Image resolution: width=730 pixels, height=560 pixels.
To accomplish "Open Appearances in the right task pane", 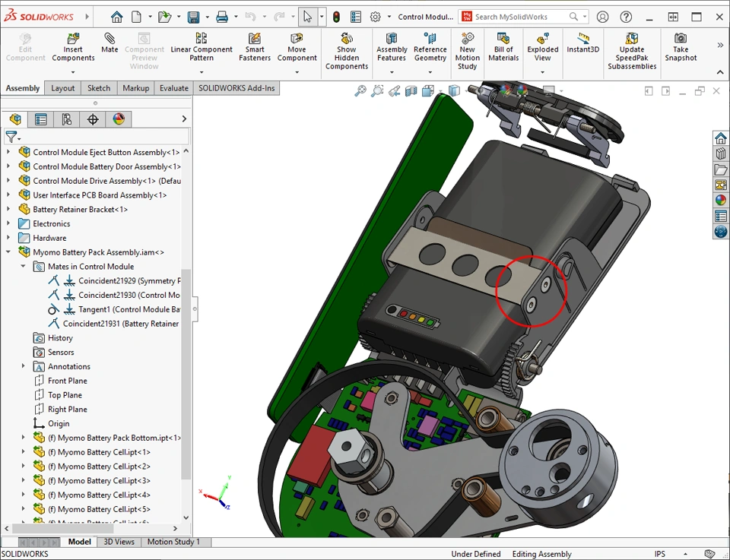I will coord(720,201).
